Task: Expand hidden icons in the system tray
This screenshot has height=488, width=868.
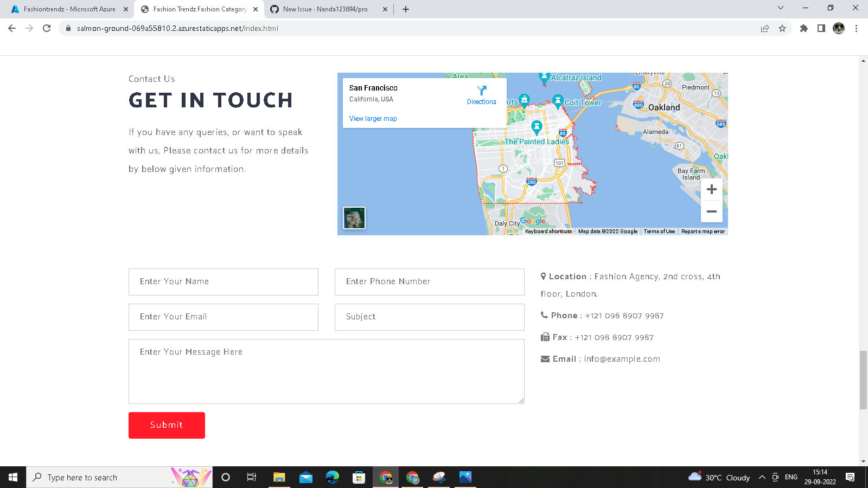Action: click(762, 477)
